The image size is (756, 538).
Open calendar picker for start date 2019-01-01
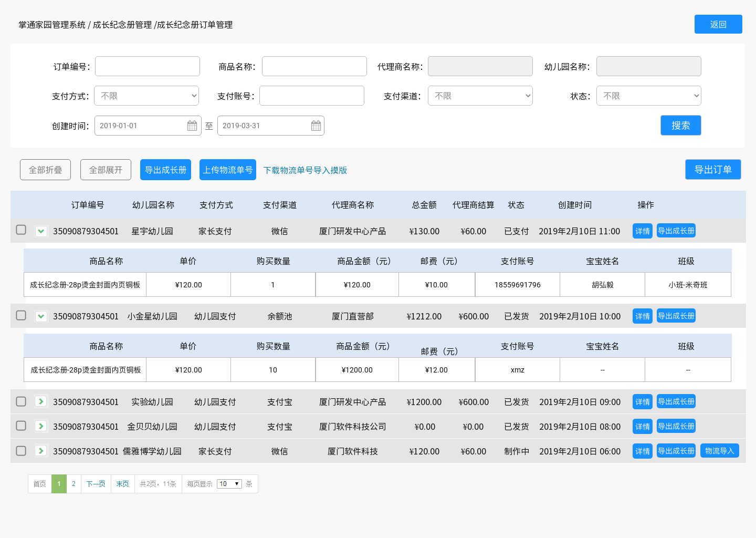pos(192,126)
